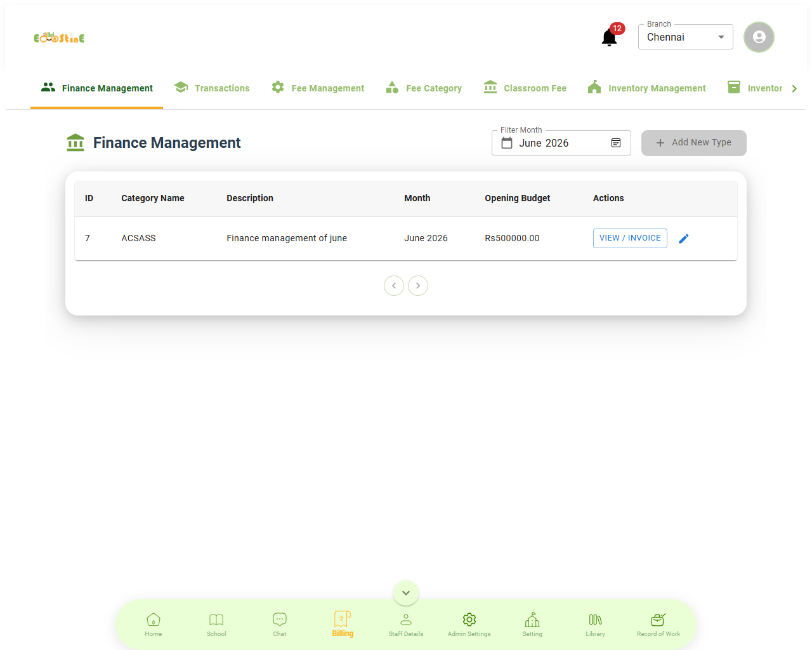812x650 pixels.
Task: Collapse the bottom navigation bar chevron
Action: click(406, 593)
